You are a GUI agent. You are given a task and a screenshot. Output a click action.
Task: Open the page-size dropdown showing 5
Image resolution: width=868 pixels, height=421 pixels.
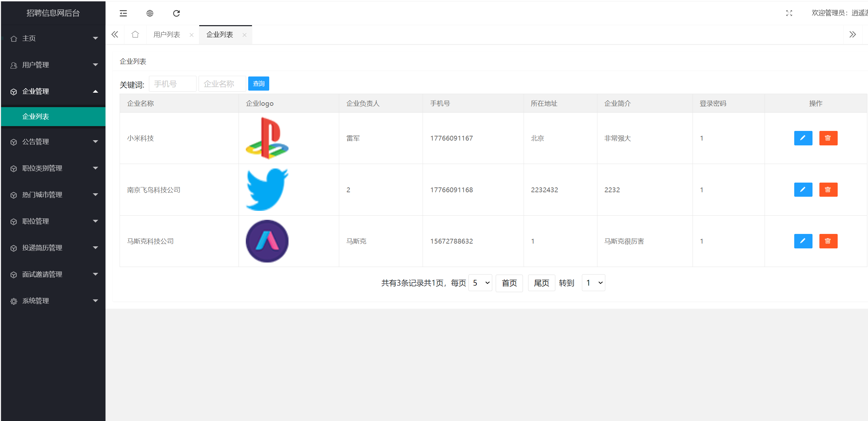point(480,283)
